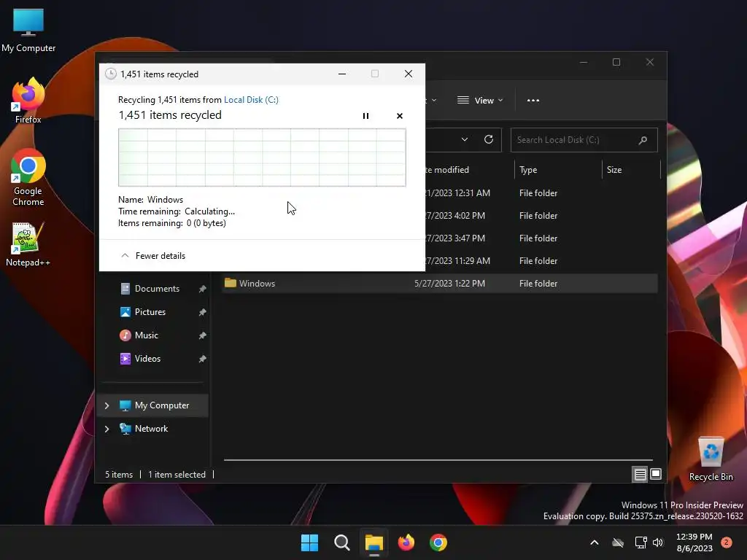The height and width of the screenshot is (560, 747).
Task: Expand the address bar history dropdown
Action: (465, 139)
